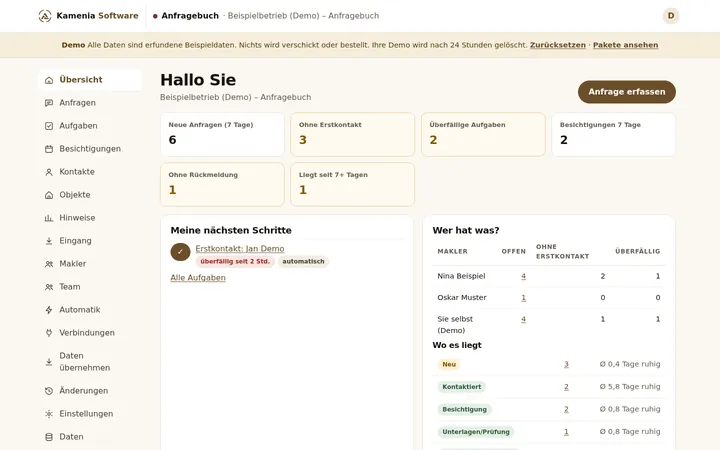Click the Einstellungen gear icon
This screenshot has height=450, width=720.
[x=49, y=414]
